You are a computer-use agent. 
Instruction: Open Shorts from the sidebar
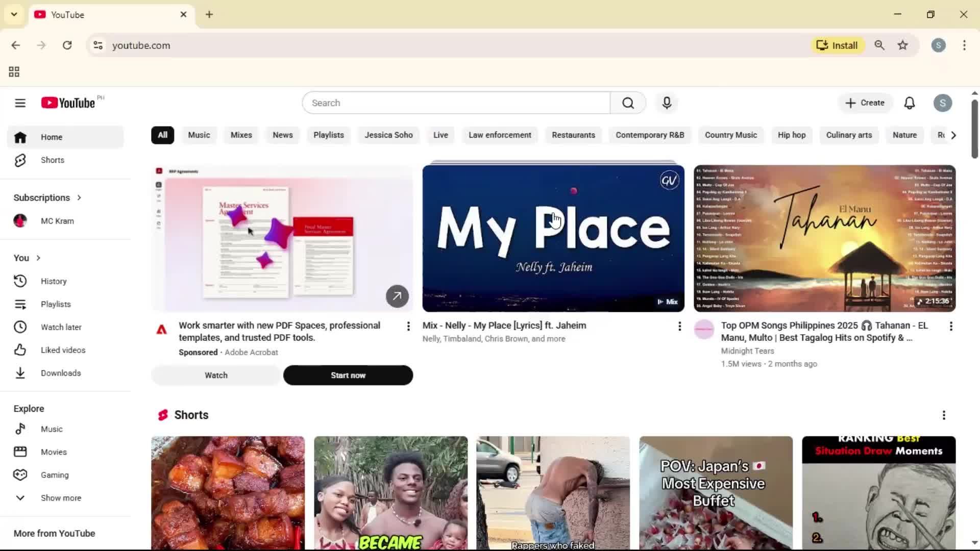point(52,160)
